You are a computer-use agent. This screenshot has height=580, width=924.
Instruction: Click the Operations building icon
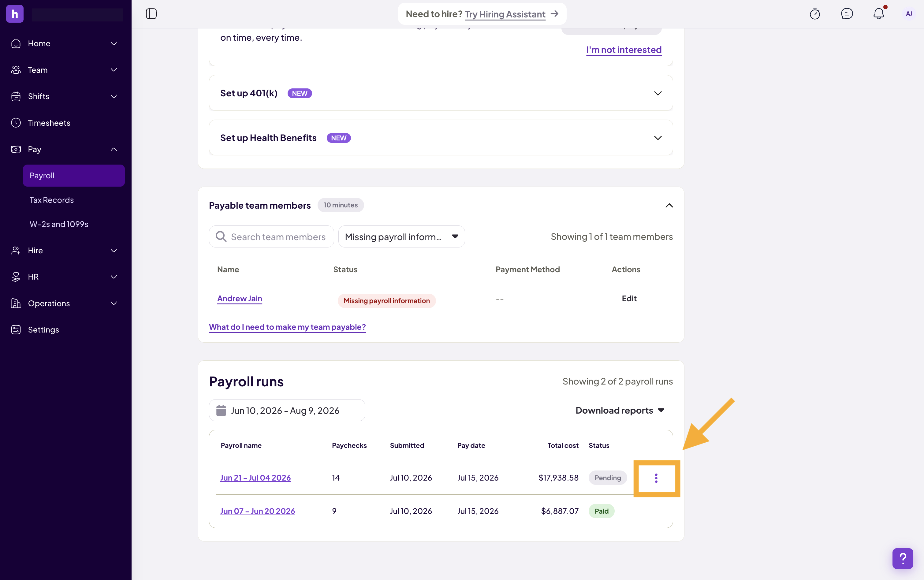pyautogui.click(x=16, y=303)
